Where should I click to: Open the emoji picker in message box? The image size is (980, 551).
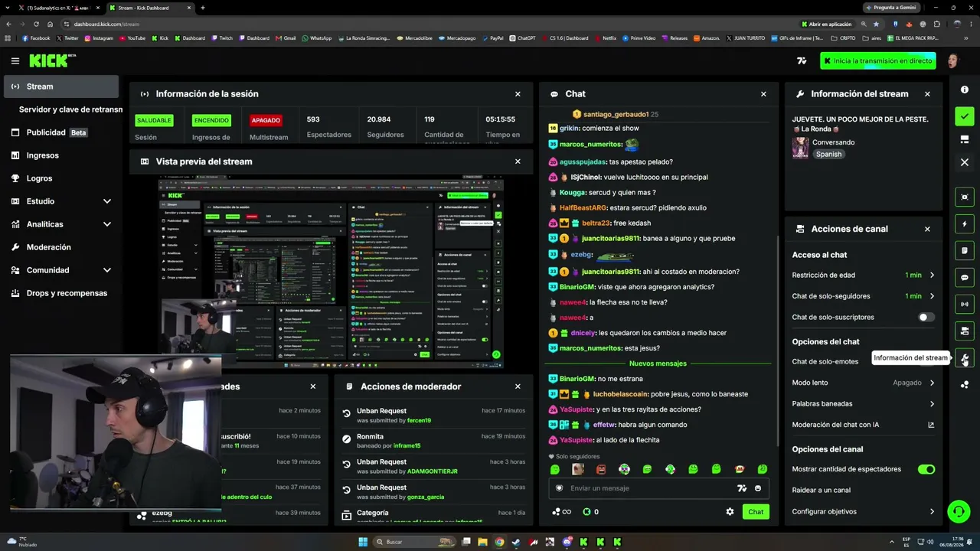tap(758, 488)
